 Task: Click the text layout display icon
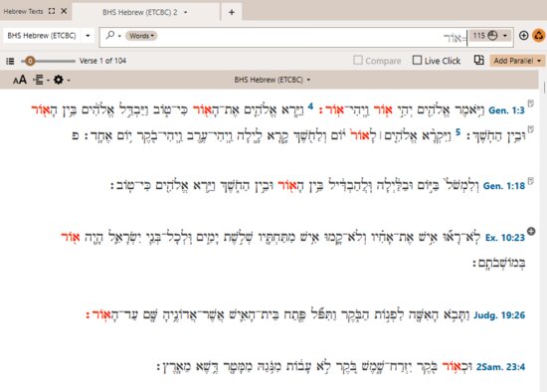pos(38,80)
